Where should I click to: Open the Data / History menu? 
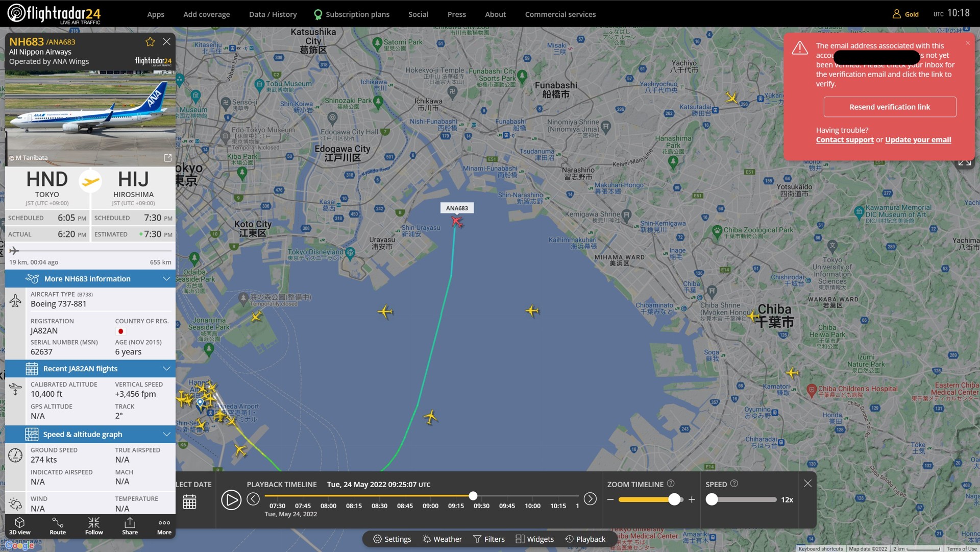273,14
